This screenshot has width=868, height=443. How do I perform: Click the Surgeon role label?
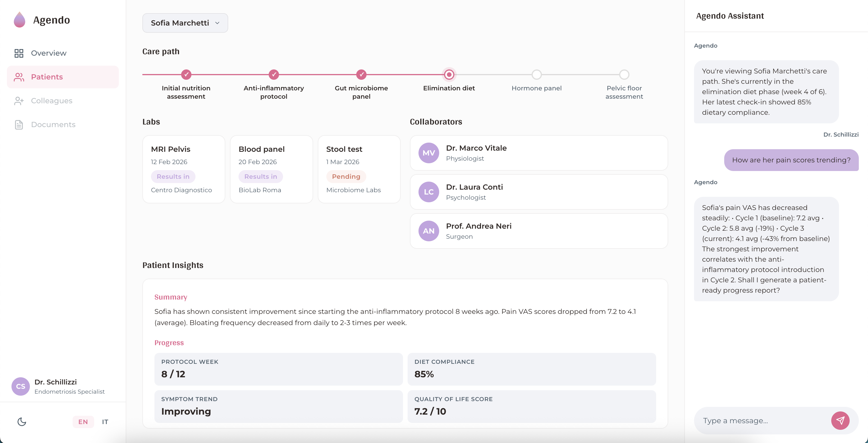(x=459, y=237)
